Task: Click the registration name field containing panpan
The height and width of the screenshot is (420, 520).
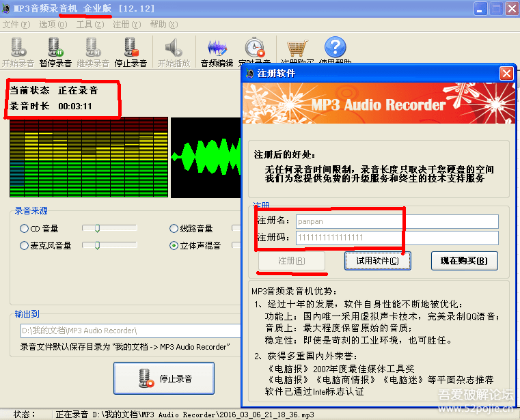Action: (397, 221)
